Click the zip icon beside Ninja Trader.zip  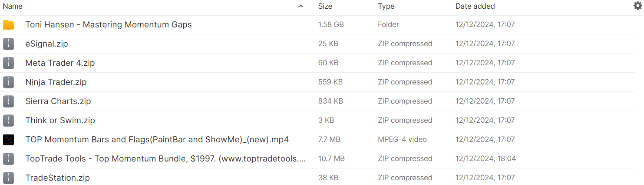tap(8, 82)
